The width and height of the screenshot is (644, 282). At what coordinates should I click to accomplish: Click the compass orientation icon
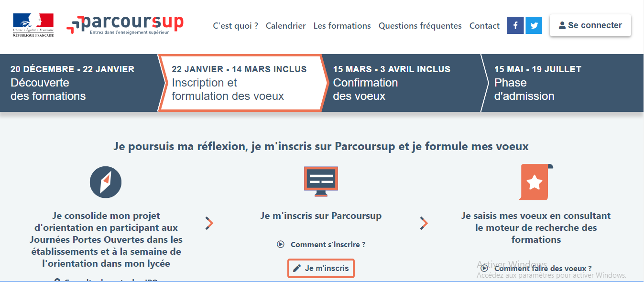pyautogui.click(x=106, y=182)
